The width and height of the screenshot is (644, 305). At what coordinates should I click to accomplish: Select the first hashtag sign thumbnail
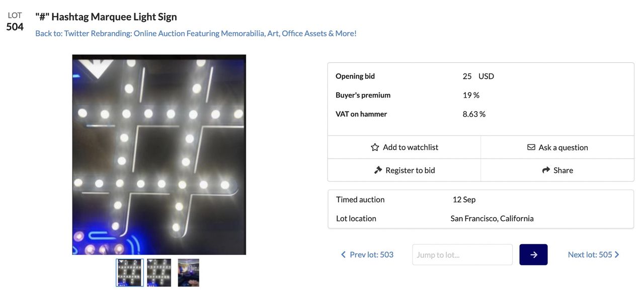click(x=130, y=273)
